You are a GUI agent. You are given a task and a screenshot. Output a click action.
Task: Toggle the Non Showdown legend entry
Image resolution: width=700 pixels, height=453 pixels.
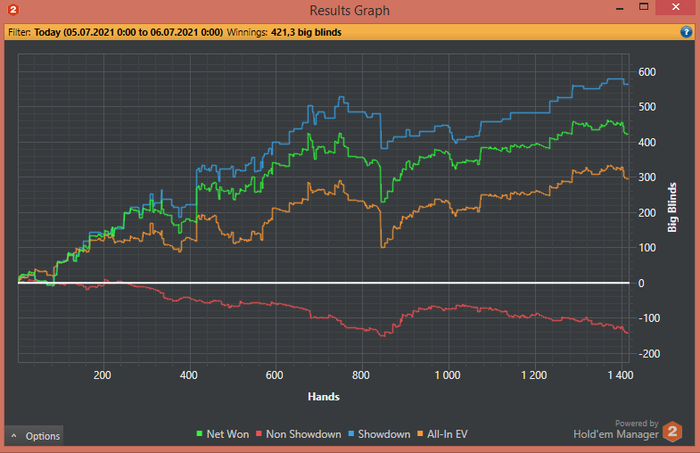299,434
